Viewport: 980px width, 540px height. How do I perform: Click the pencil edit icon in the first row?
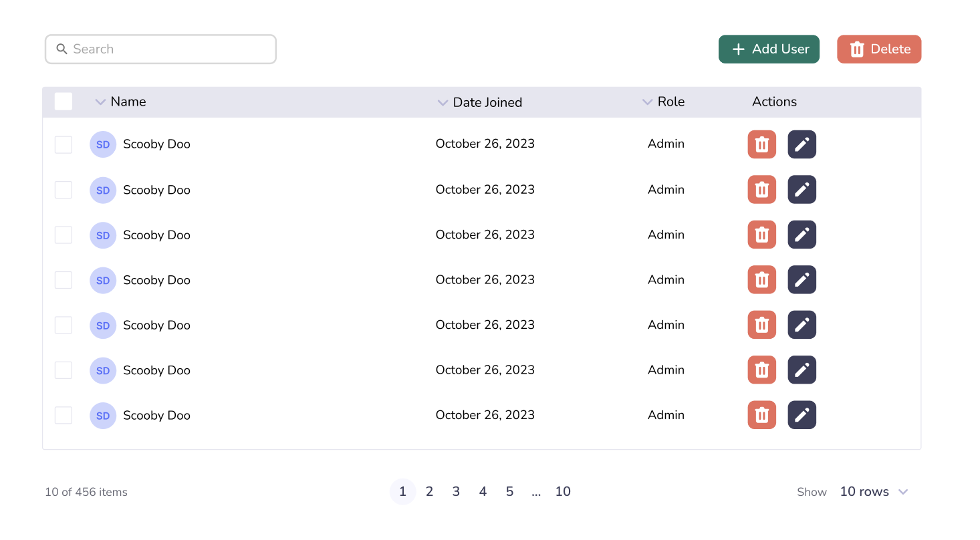802,144
